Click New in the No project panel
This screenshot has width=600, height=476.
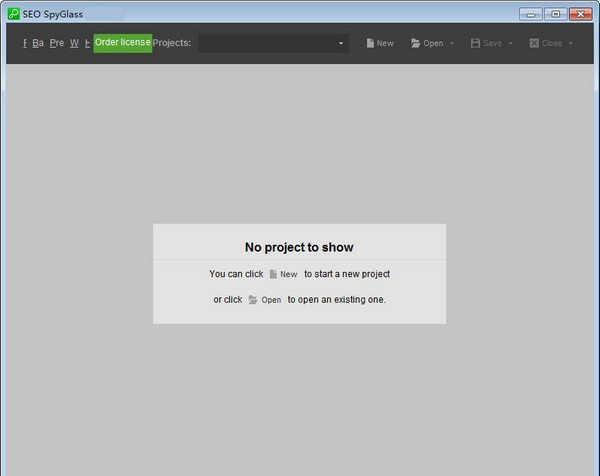pyautogui.click(x=284, y=274)
